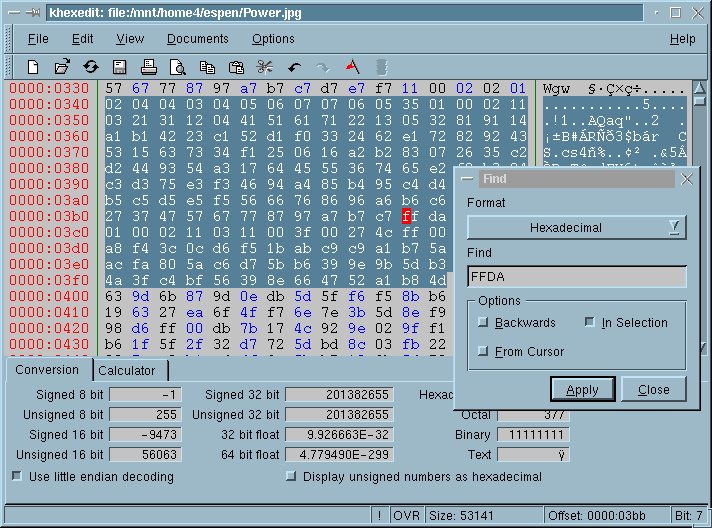
Task: Click the grayed stop icon in toolbar
Action: 382,67
